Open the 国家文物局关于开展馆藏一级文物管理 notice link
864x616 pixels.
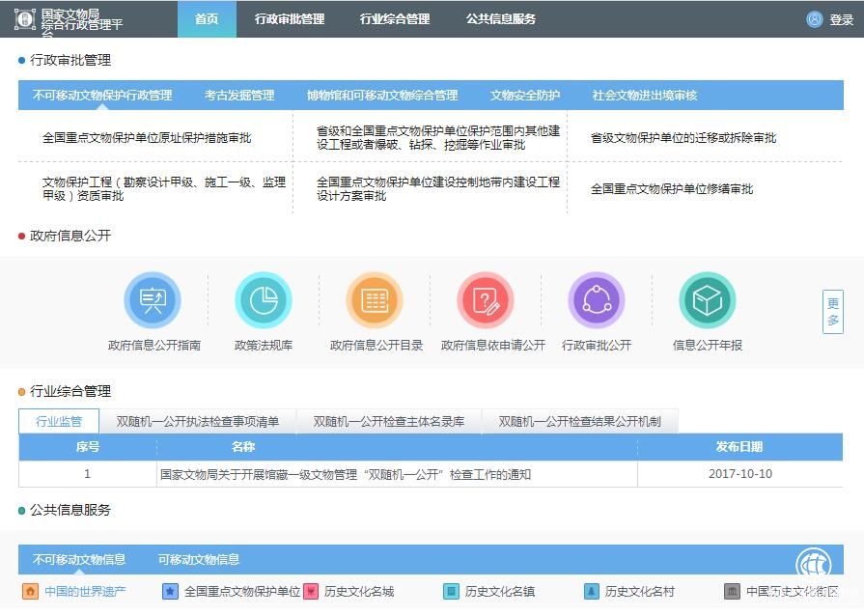(x=345, y=474)
